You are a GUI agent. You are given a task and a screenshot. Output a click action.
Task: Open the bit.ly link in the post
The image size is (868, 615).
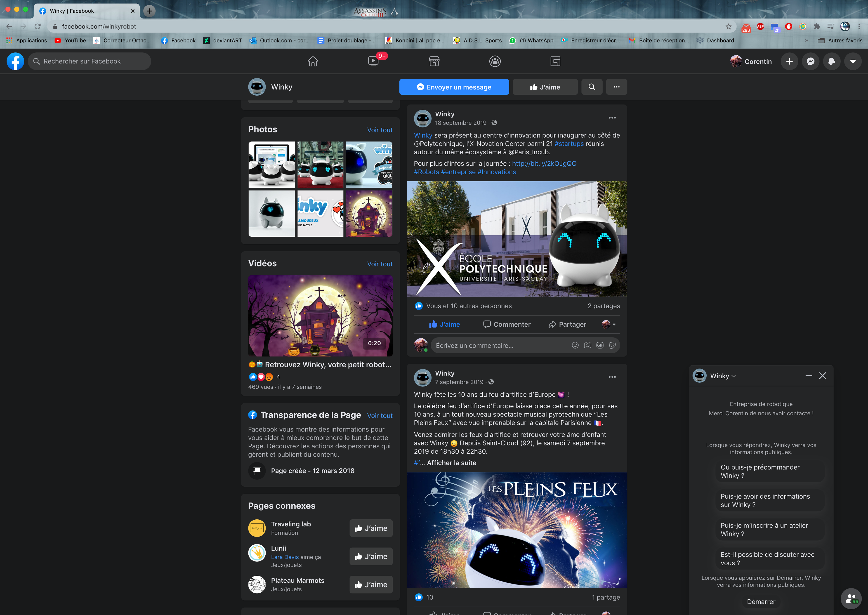(544, 163)
